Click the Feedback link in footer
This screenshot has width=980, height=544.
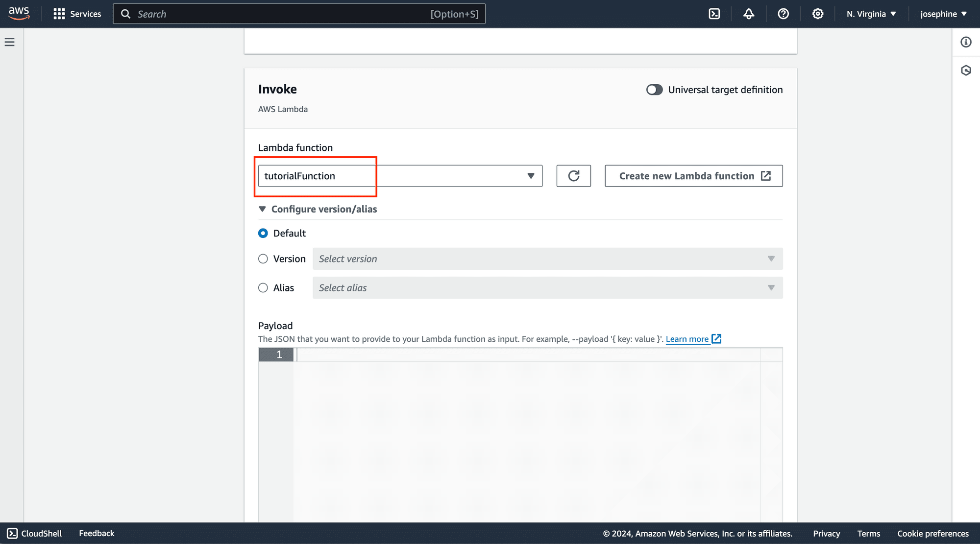pos(97,533)
